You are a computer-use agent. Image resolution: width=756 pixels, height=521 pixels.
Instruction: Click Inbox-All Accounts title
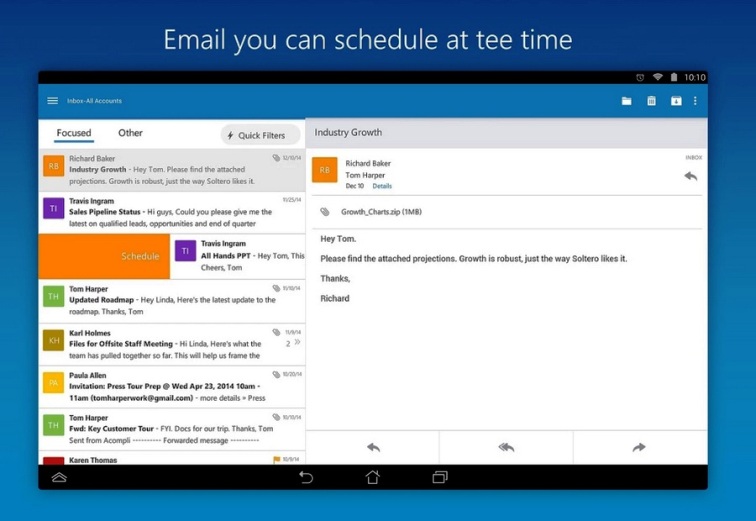[94, 101]
